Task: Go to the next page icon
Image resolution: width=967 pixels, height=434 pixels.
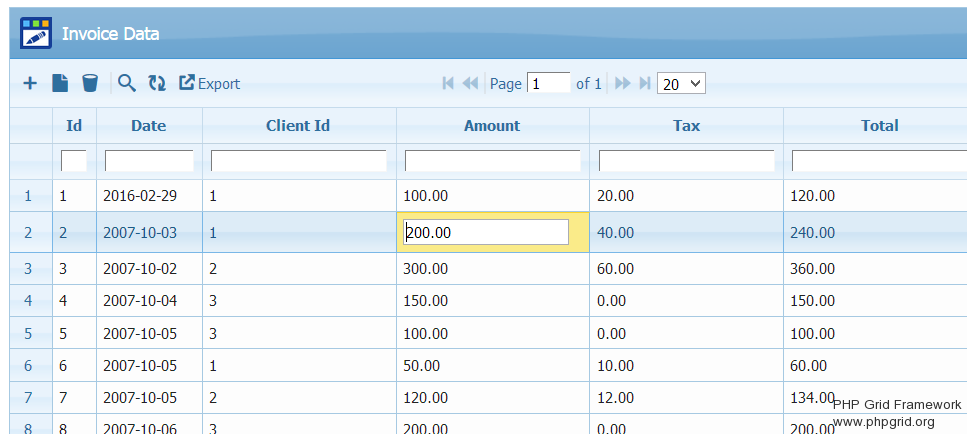Action: pyautogui.click(x=622, y=84)
